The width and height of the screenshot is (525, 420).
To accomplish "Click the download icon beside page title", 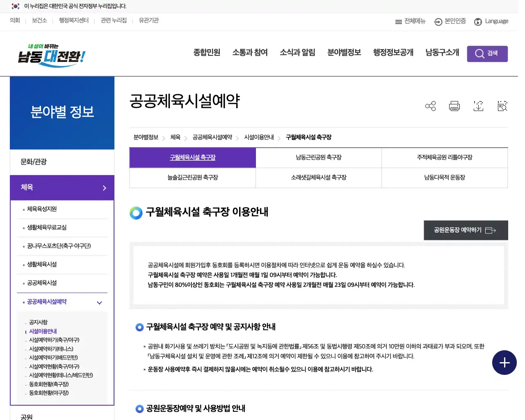I will (478, 106).
